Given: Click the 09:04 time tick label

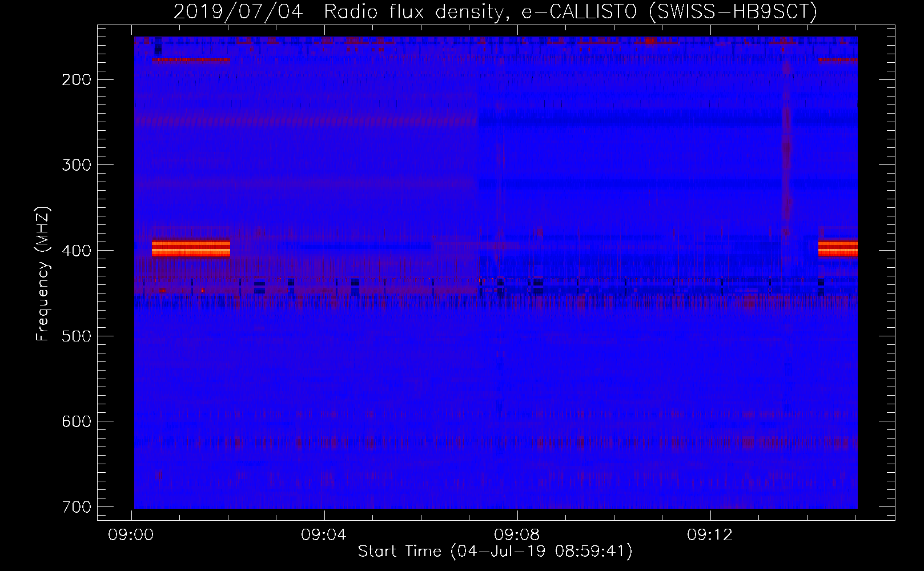Looking at the screenshot, I should [x=324, y=534].
